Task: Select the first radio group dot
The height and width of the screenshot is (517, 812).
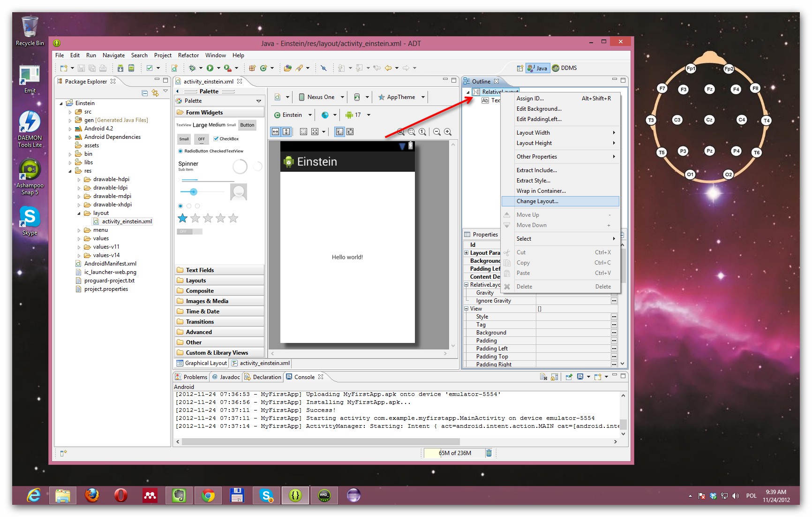Action: click(x=180, y=206)
